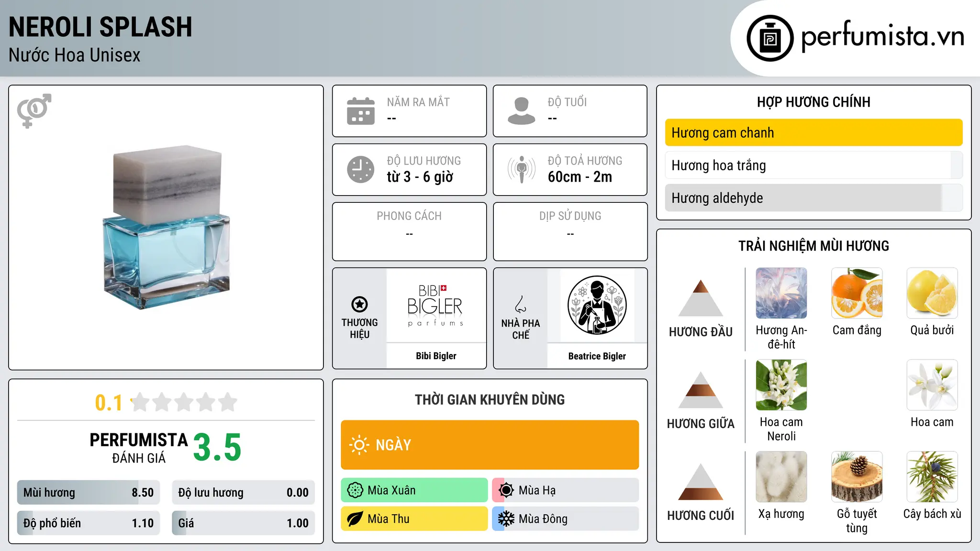Screen dimensions: 980x551
Task: Open the Hương An-đê-hít note image
Action: click(x=781, y=293)
